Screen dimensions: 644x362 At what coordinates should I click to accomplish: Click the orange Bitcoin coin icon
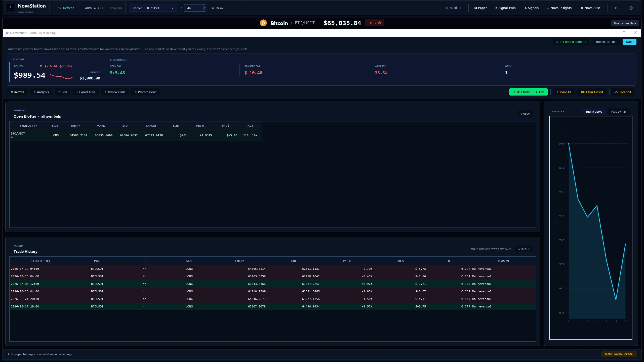pyautogui.click(x=263, y=23)
